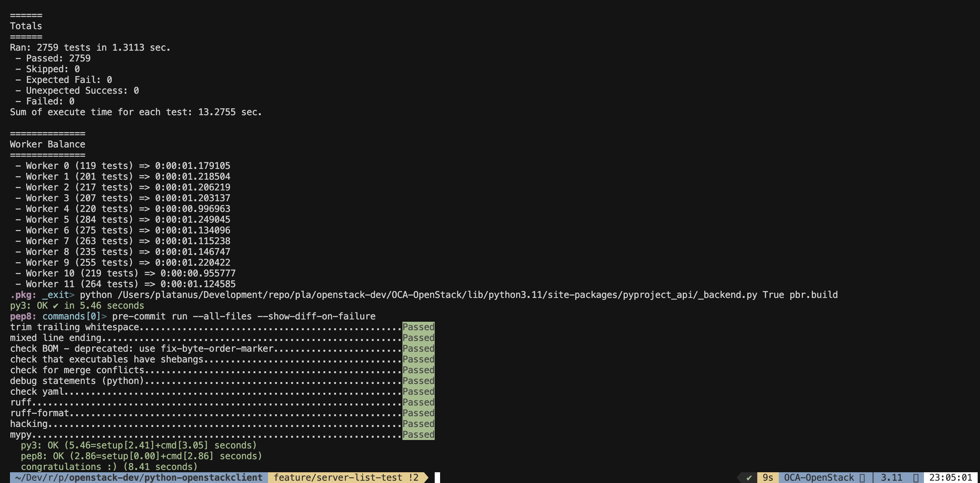
Task: Click the checkmark in 'py3: OK' line
Action: (56, 306)
